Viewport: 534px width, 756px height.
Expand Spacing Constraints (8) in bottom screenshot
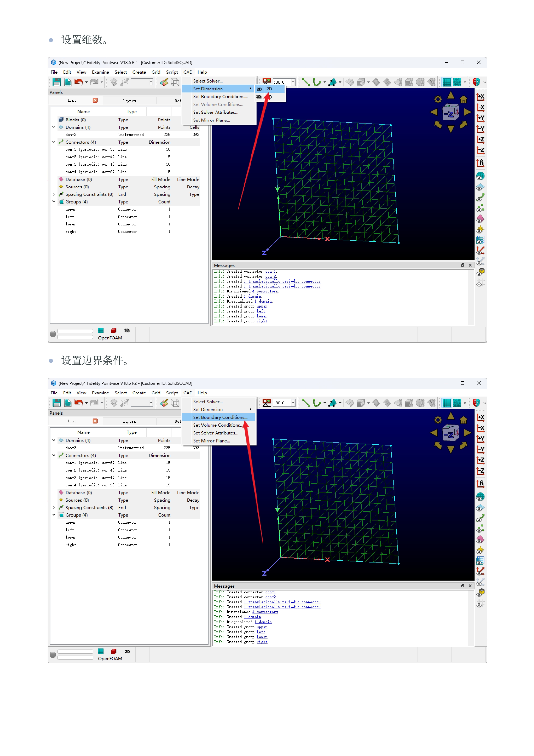[54, 507]
